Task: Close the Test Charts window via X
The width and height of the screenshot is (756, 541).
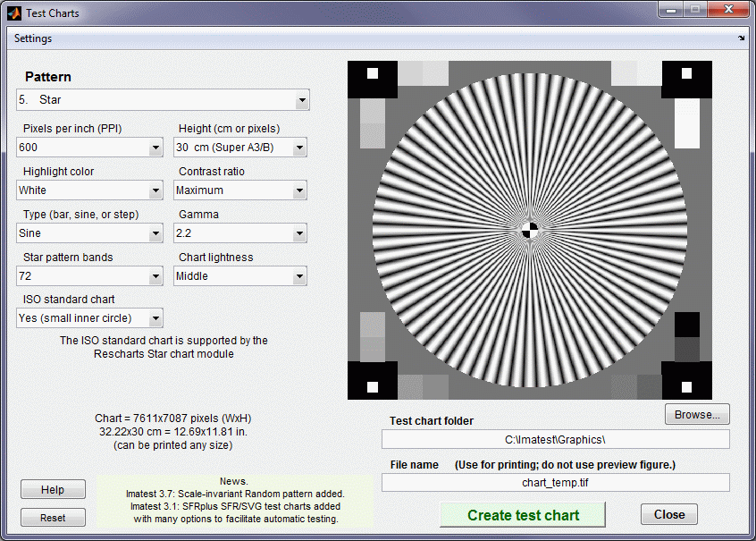Action: tap(728, 9)
